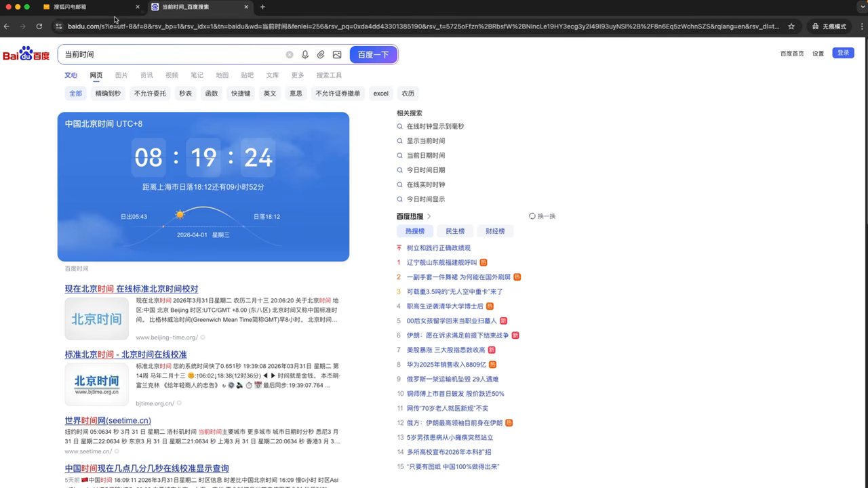Select the 秒表 filter chip

(186, 94)
